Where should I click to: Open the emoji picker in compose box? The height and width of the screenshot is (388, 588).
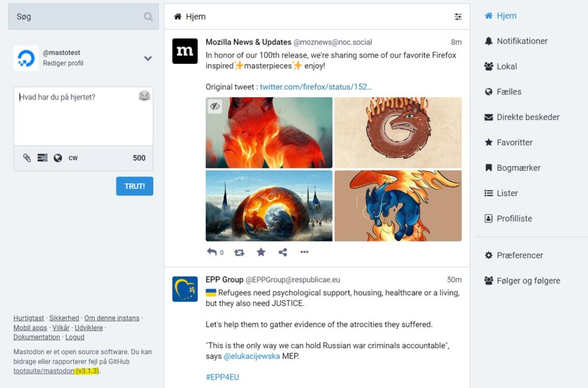click(x=144, y=96)
